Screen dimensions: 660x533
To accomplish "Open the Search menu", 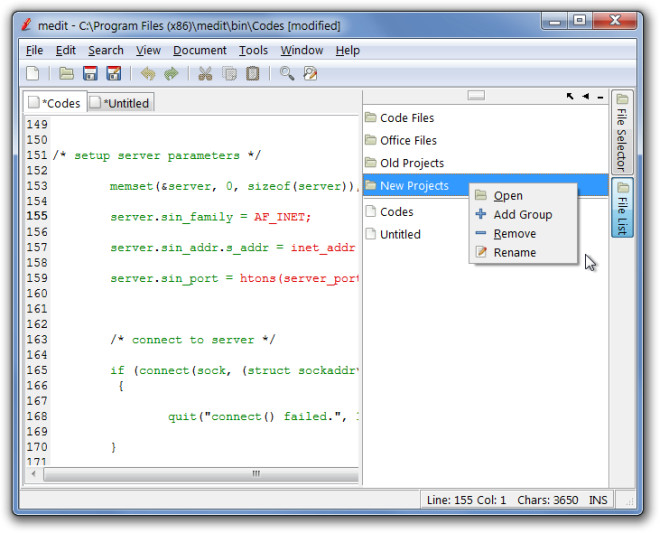I will tap(106, 51).
